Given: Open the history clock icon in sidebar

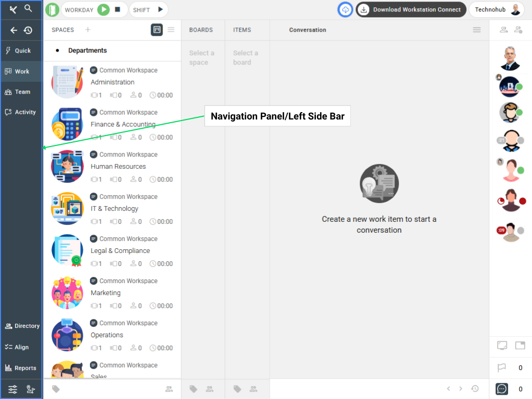Looking at the screenshot, I should coord(28,31).
